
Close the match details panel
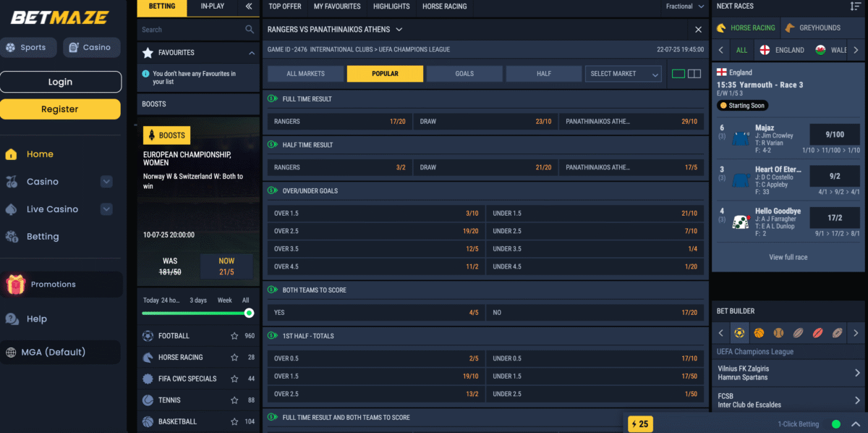tap(698, 30)
